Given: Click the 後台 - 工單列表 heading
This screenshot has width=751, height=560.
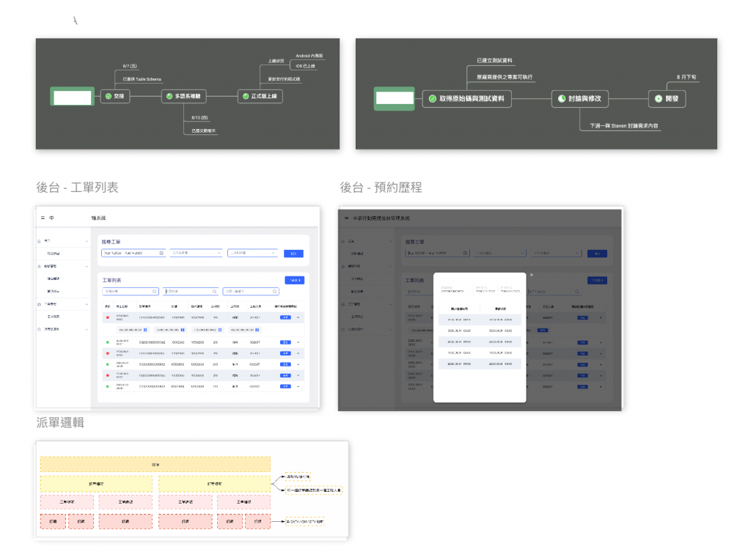Looking at the screenshot, I should 77,188.
